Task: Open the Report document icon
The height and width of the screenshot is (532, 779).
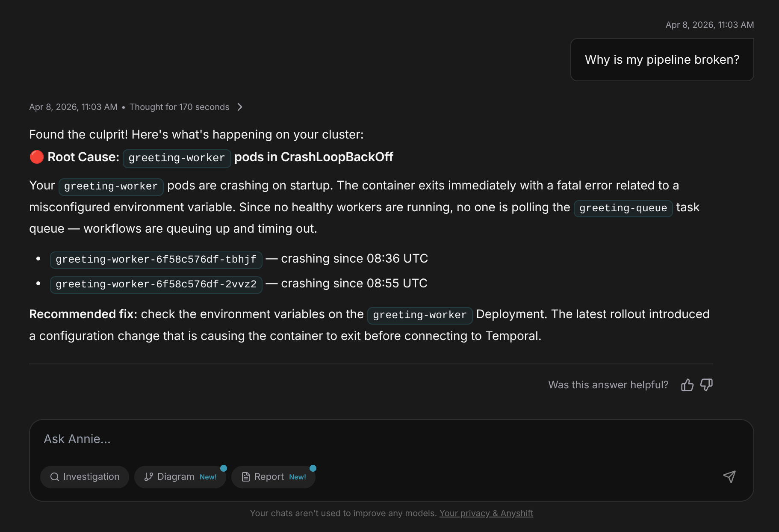Action: pos(245,476)
